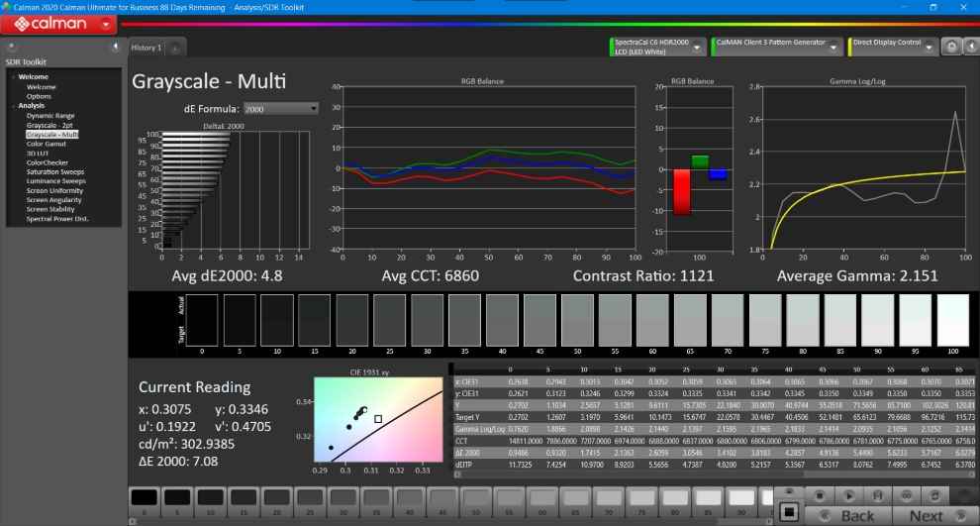Click the rightmost top toolbar arrow icon
The height and width of the screenshot is (526, 980).
[x=971, y=47]
